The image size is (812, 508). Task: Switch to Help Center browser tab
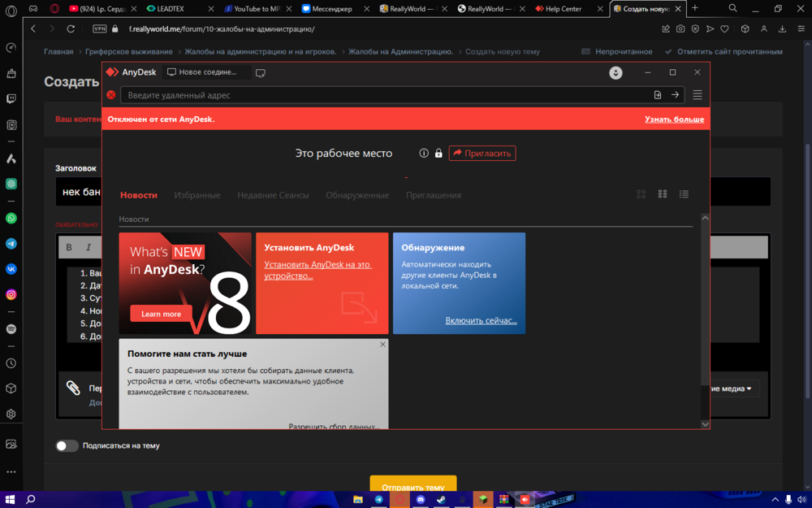(568, 8)
